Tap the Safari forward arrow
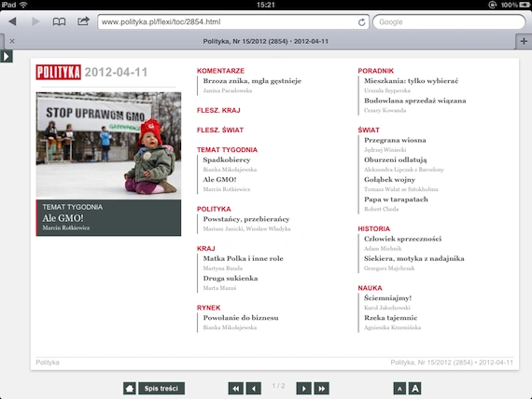The image size is (532, 399). tap(35, 21)
